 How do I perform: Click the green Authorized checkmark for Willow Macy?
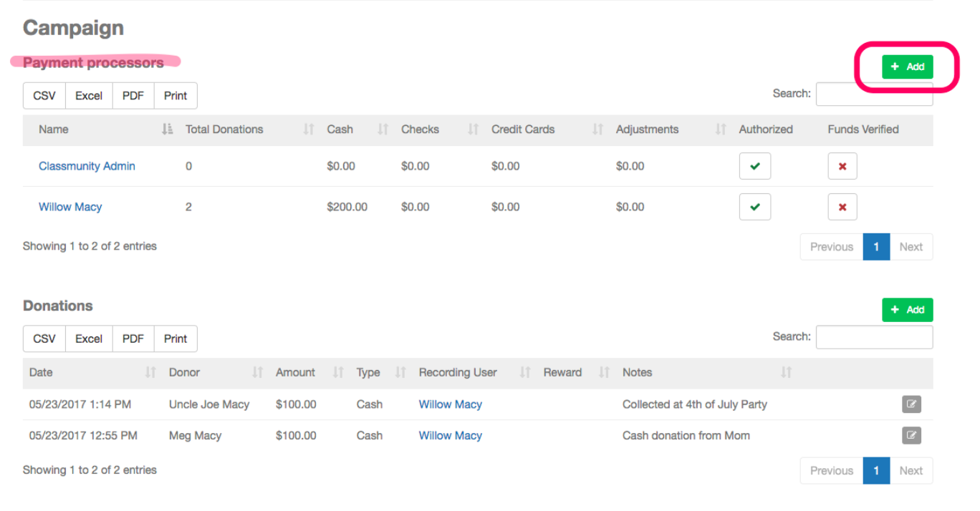755,206
